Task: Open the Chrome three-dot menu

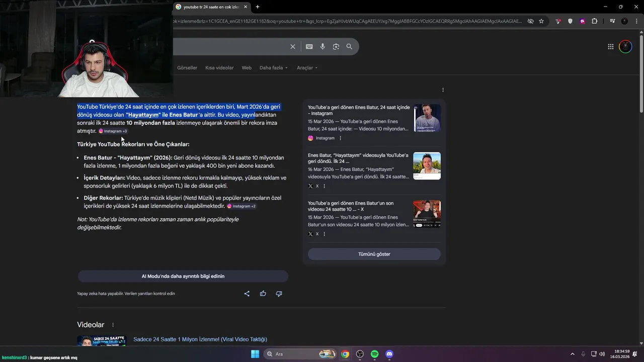Action: 636,21
